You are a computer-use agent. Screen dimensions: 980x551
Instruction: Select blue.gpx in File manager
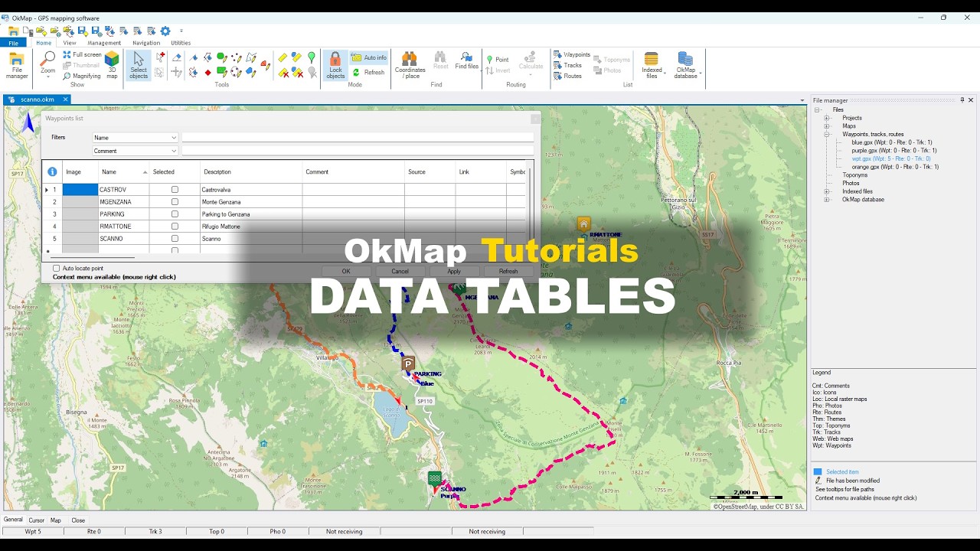click(x=891, y=142)
